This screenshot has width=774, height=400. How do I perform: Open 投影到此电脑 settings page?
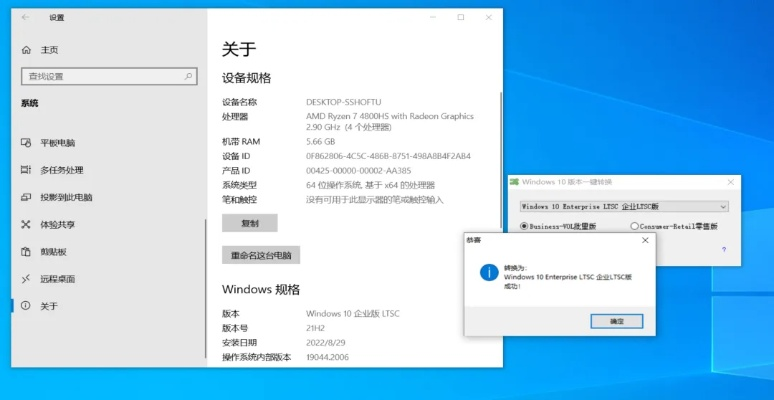tap(66, 198)
